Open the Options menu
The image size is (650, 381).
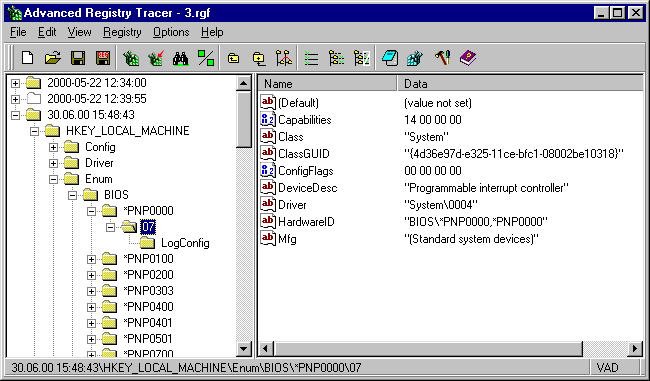[x=171, y=32]
